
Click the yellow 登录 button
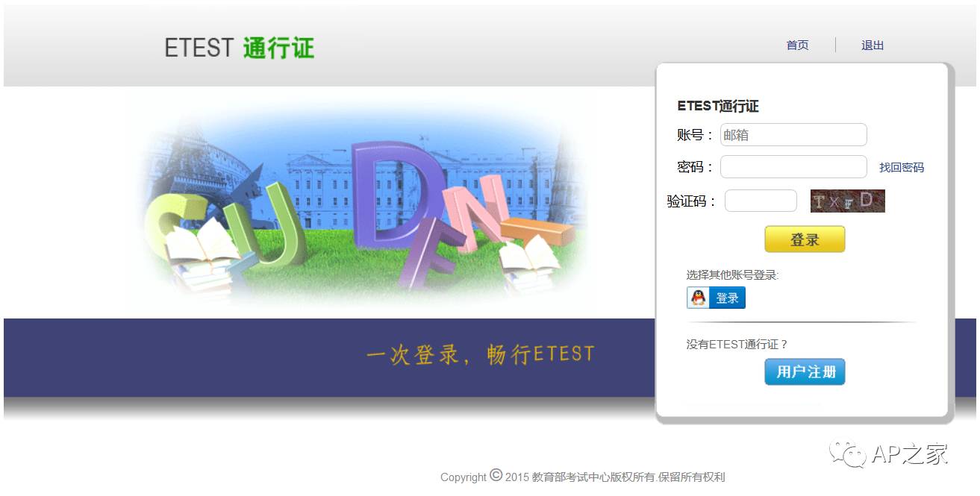(x=805, y=239)
